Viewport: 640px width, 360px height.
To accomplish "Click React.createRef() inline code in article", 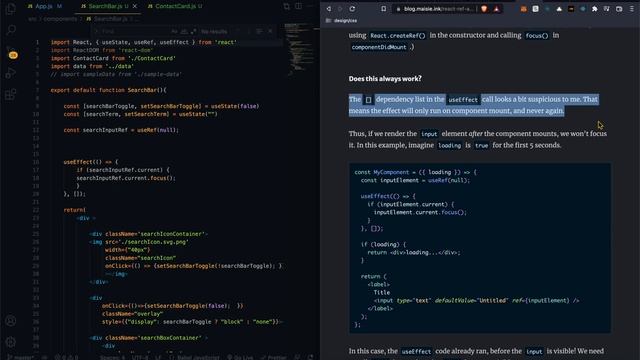I will 398,36.
